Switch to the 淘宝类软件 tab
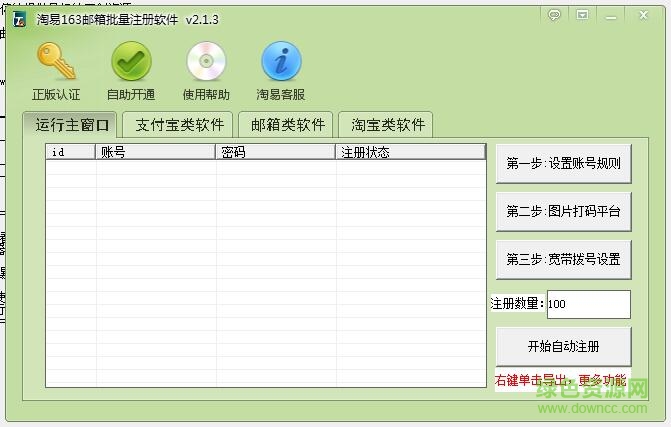This screenshot has height=427, width=671. [x=386, y=125]
